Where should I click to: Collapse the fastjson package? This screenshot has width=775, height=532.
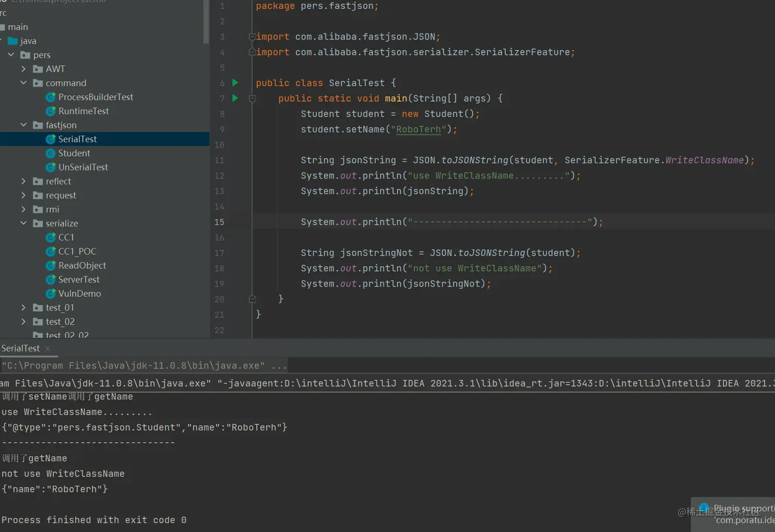pyautogui.click(x=24, y=125)
